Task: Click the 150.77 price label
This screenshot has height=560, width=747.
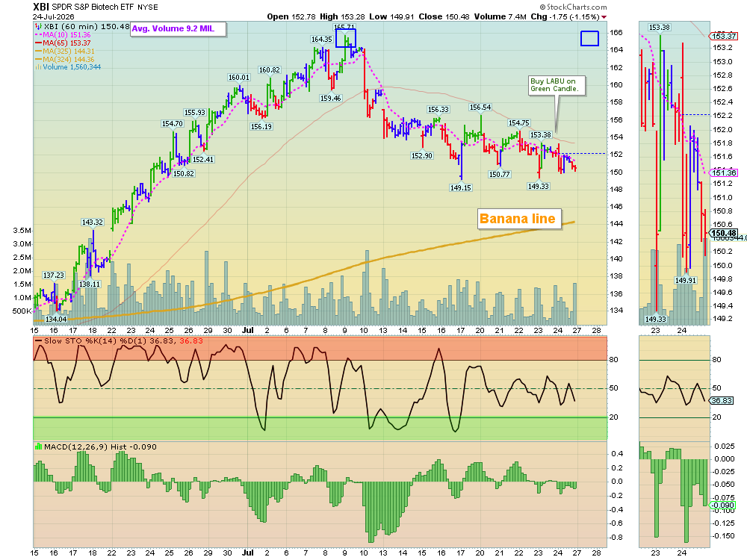Action: click(499, 174)
